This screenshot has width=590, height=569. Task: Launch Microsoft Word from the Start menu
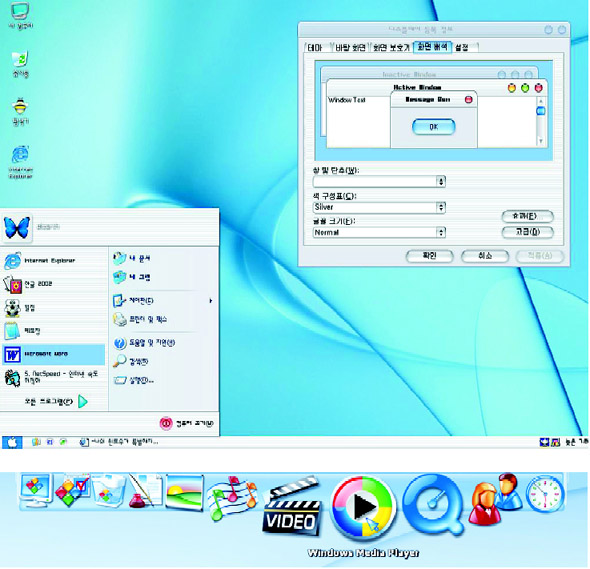[53, 354]
